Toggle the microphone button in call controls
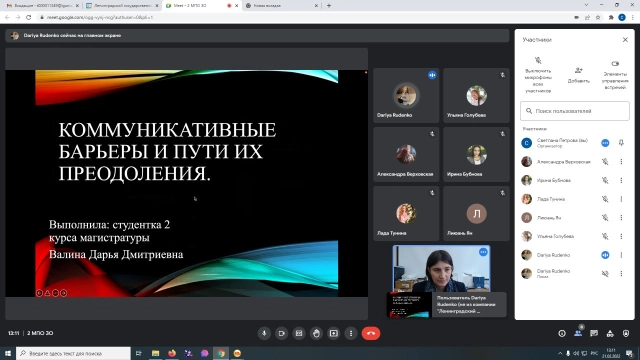Viewport: 640px width, 360px height. [x=264, y=333]
